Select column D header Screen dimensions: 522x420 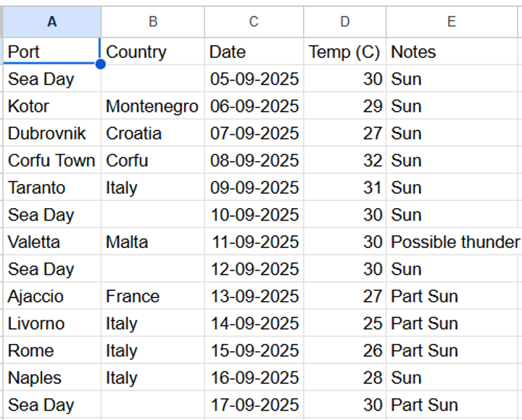(345, 22)
